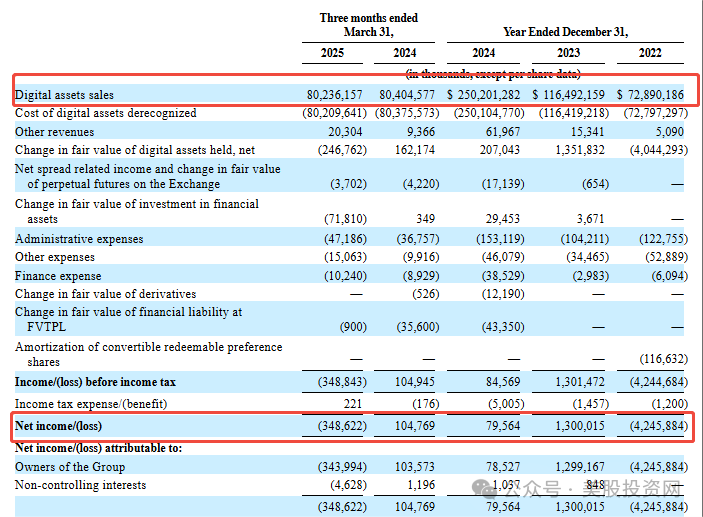Click the 2024 annual sales figure $ 250,201,282
703x517 pixels.
pos(484,95)
